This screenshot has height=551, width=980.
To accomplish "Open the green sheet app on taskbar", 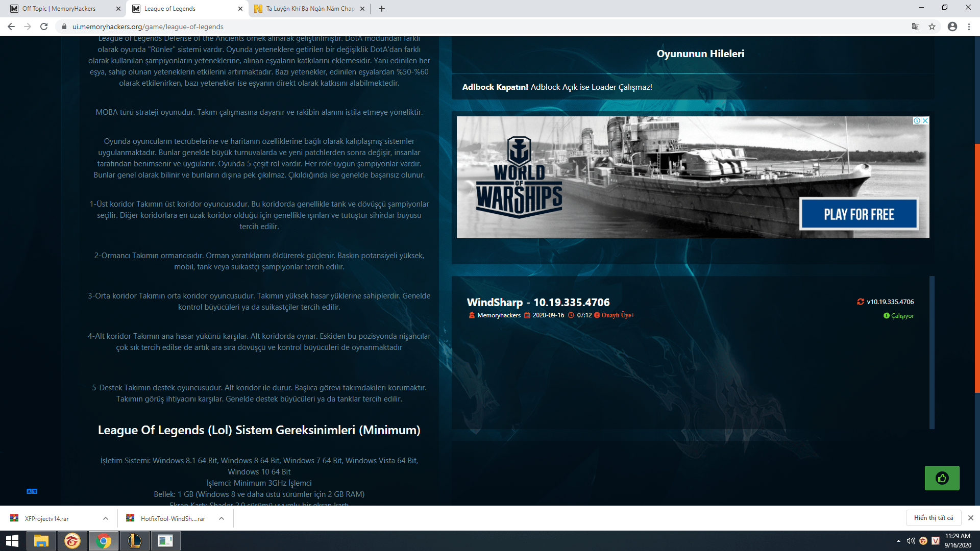I will click(x=166, y=541).
